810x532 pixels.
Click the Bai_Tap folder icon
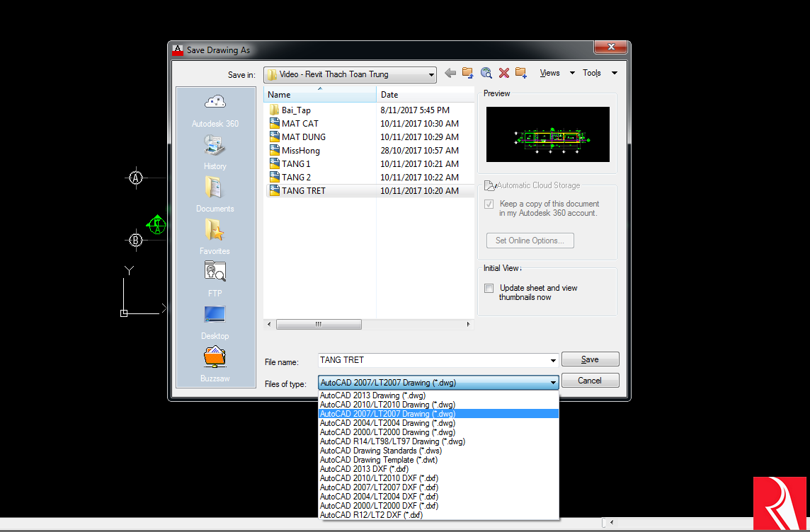(x=274, y=110)
